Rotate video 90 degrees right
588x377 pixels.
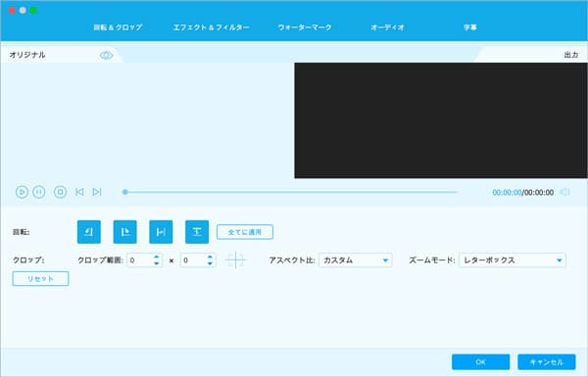pos(124,232)
